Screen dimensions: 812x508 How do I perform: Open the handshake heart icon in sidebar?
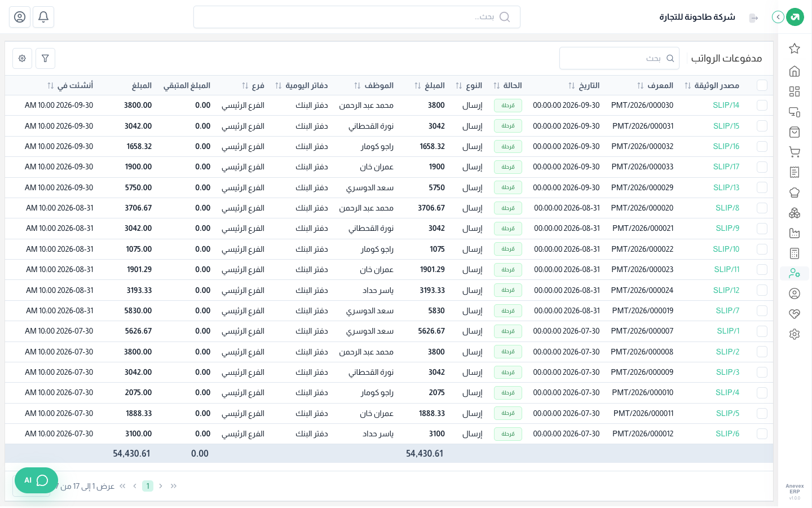[x=795, y=314]
